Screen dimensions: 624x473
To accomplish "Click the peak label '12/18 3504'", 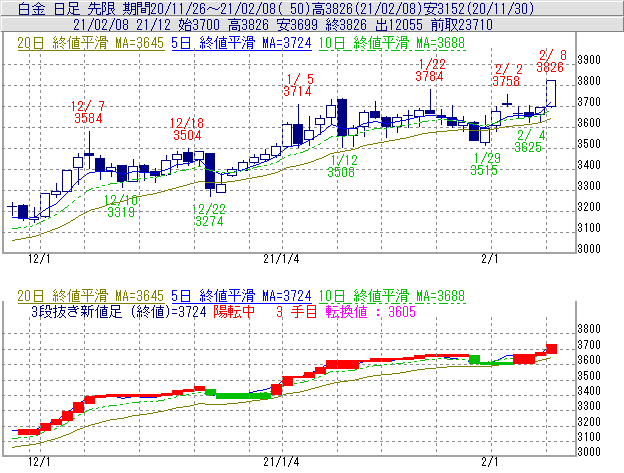I will click(x=187, y=129).
